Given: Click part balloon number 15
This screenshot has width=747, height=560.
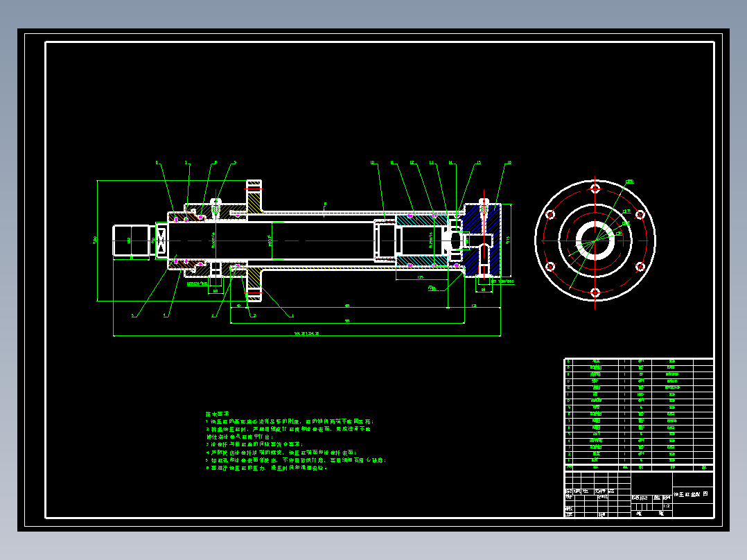Looking at the screenshot, I should (478, 162).
